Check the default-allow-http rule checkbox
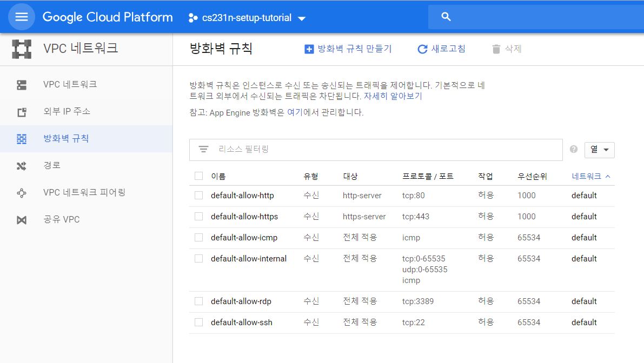The width and height of the screenshot is (644, 363). click(198, 196)
